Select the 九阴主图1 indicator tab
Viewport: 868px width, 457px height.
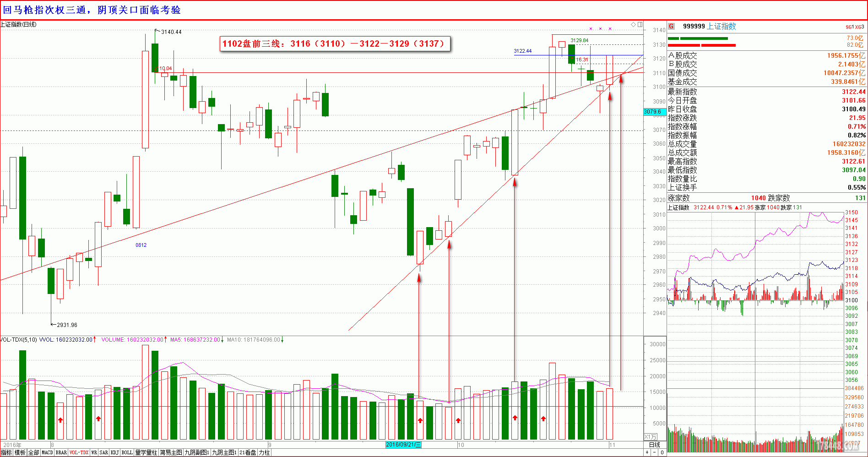(224, 452)
